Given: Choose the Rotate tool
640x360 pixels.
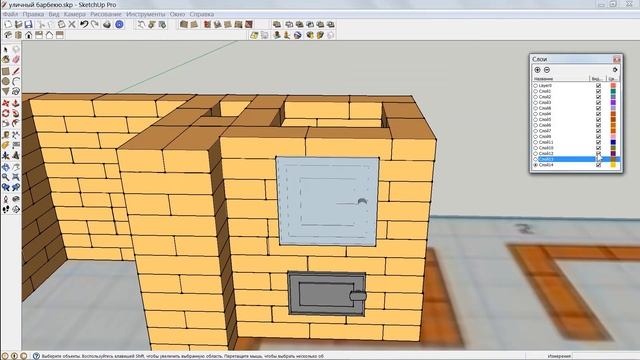Looking at the screenshot, I should point(5,113).
